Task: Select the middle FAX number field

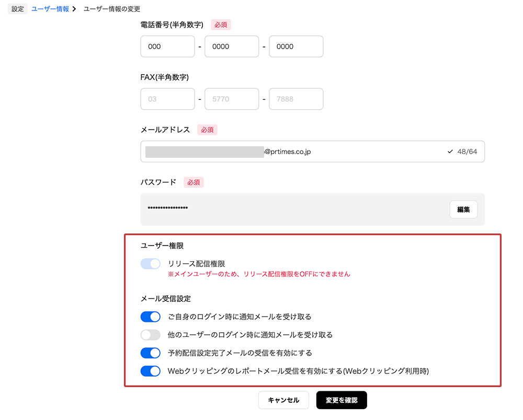Action: [232, 99]
